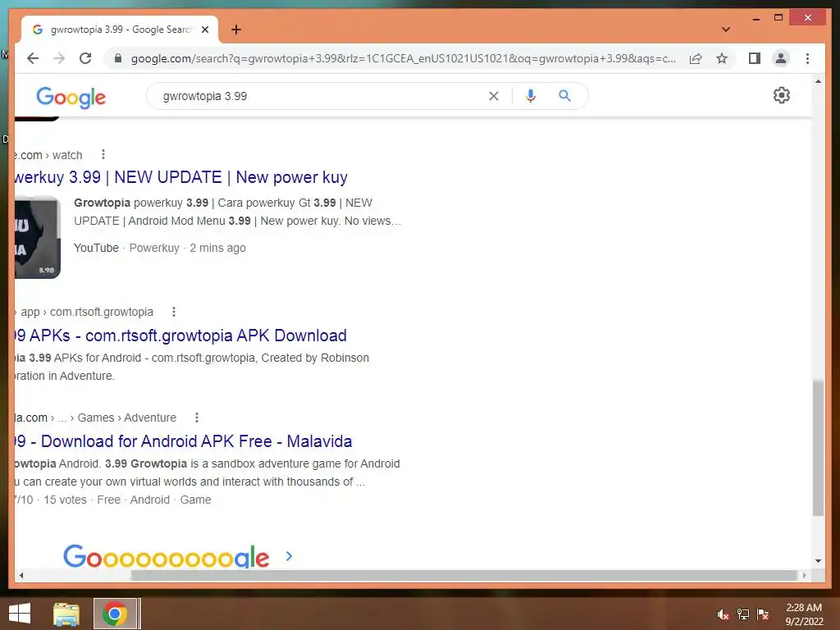Click the muted volume tray icon

click(724, 614)
